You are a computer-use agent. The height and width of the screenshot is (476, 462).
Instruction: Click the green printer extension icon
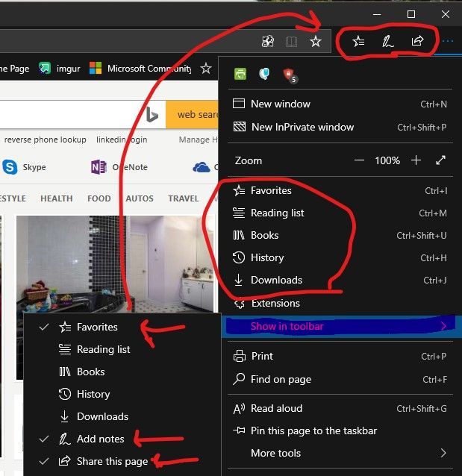240,74
